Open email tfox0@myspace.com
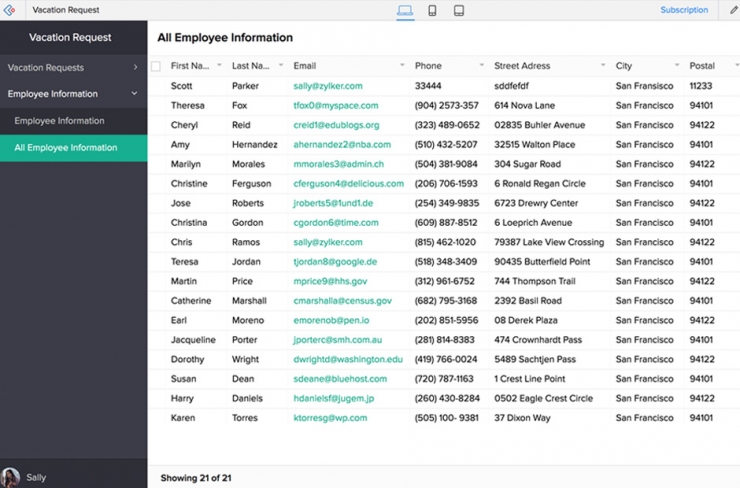Image resolution: width=740 pixels, height=488 pixels. tap(336, 106)
